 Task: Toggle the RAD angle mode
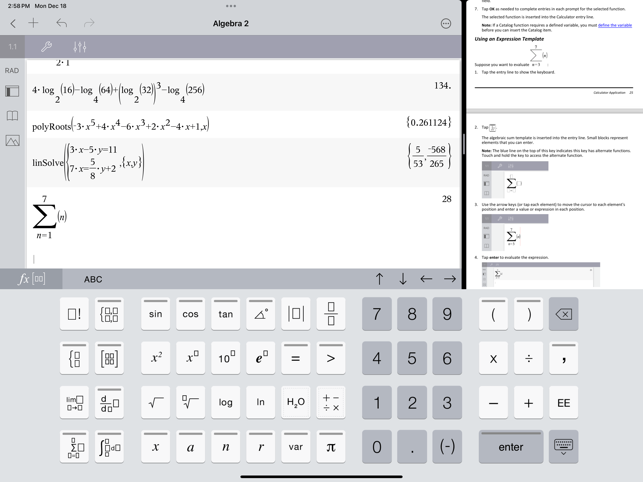(12, 71)
